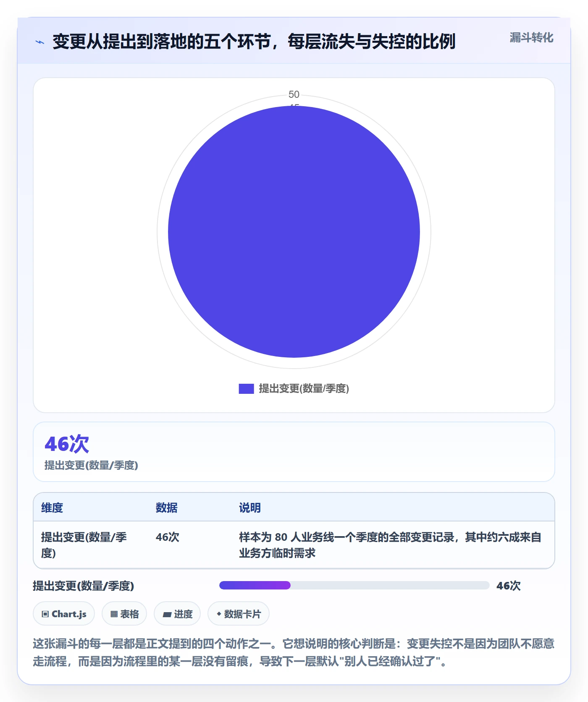Click the 表格 tag chip
This screenshot has height=702, width=588.
coord(124,614)
